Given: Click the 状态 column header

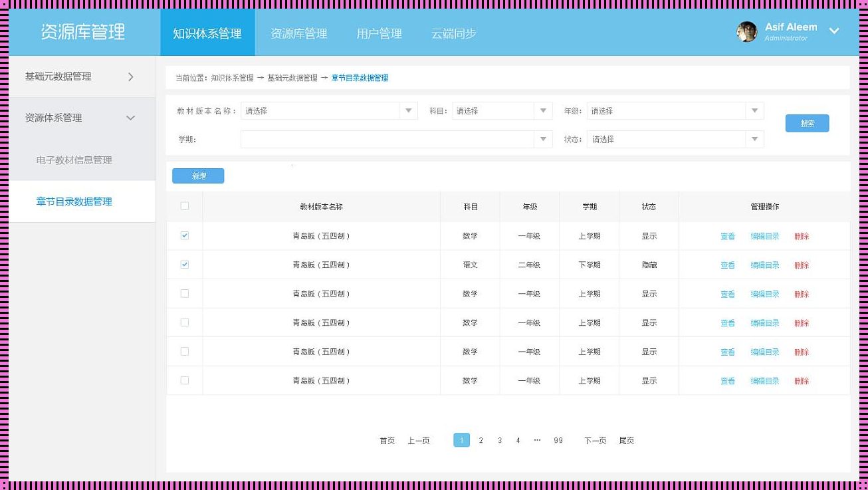Looking at the screenshot, I should click(649, 207).
